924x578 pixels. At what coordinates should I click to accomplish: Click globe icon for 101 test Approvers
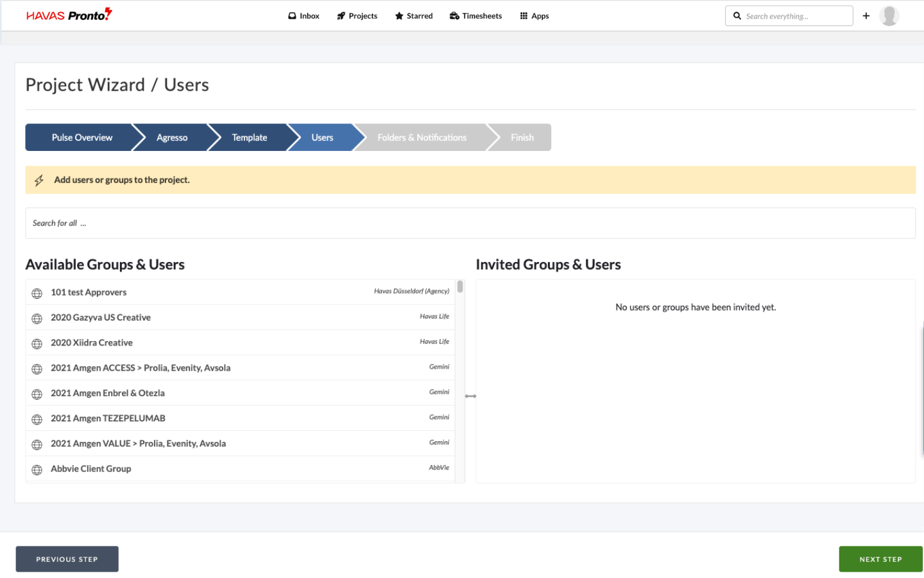[x=37, y=293]
